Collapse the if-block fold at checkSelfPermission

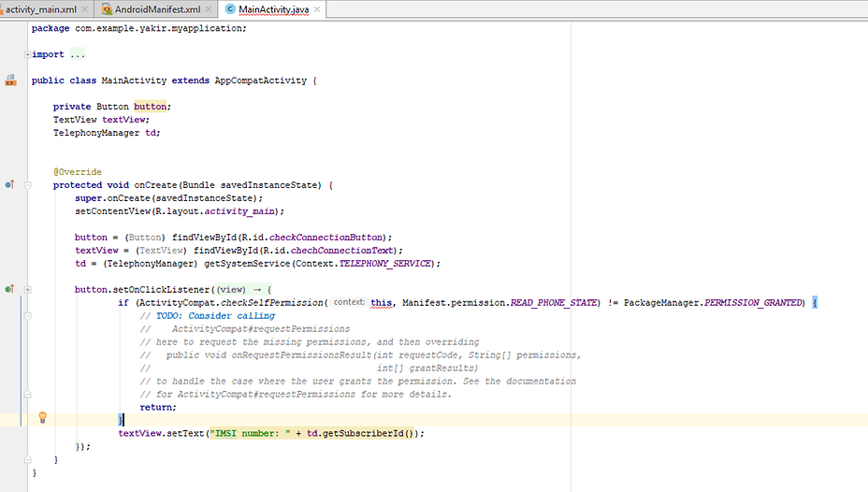(x=28, y=315)
